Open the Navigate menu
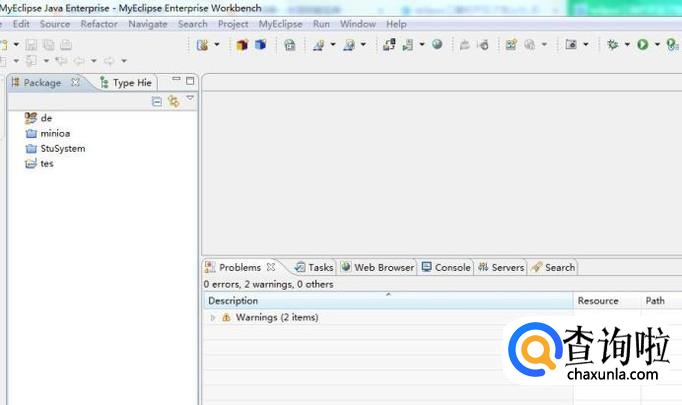 tap(147, 24)
